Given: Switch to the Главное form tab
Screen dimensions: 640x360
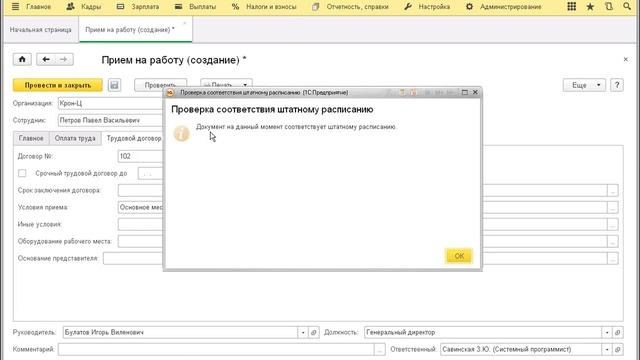Looking at the screenshot, I should [31, 138].
